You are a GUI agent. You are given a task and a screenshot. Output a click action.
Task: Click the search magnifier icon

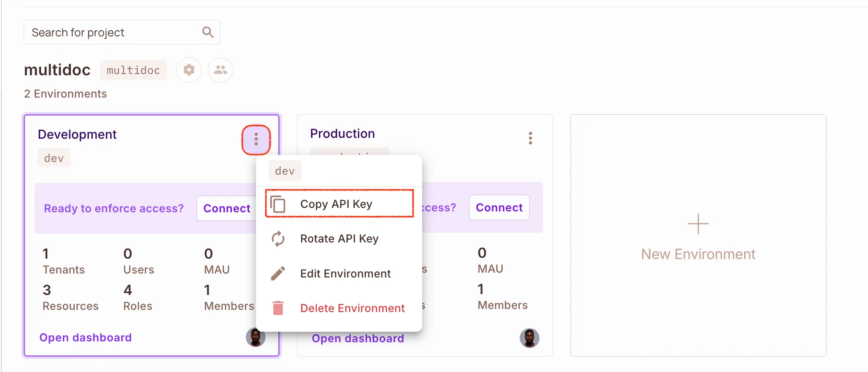[x=208, y=32]
